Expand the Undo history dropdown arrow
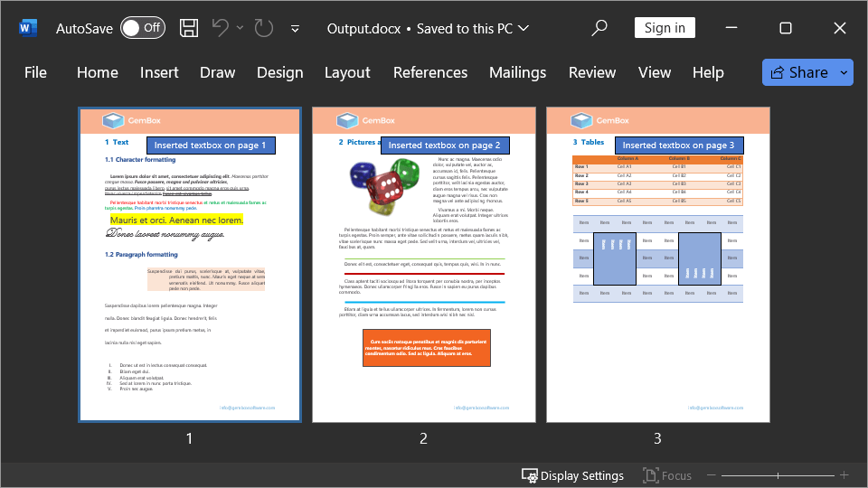Viewport: 868px width, 488px height. tap(241, 28)
